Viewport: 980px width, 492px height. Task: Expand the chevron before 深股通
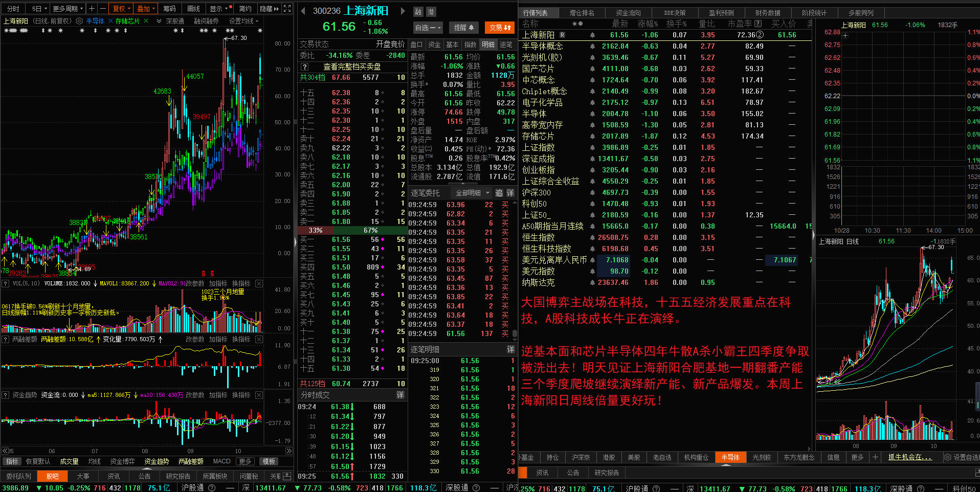[x=159, y=21]
